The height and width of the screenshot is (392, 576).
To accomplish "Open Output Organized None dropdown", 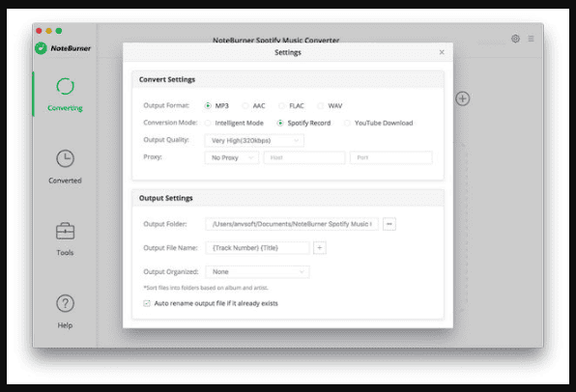I will click(257, 271).
